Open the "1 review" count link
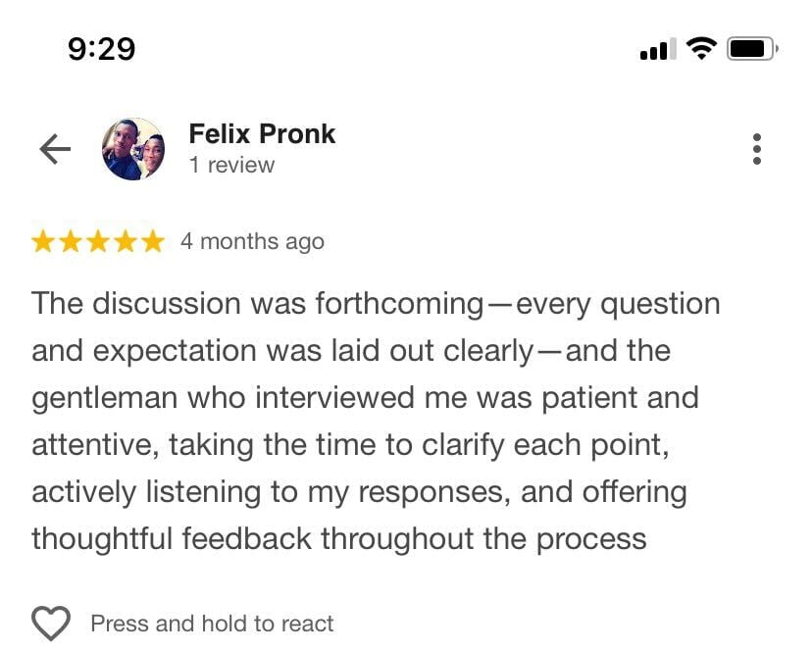This screenshot has width=812, height=651. (231, 166)
